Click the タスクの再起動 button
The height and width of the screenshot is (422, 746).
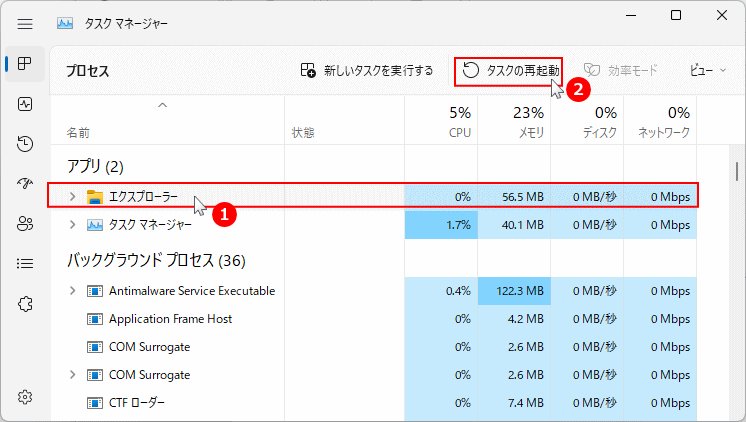[509, 71]
